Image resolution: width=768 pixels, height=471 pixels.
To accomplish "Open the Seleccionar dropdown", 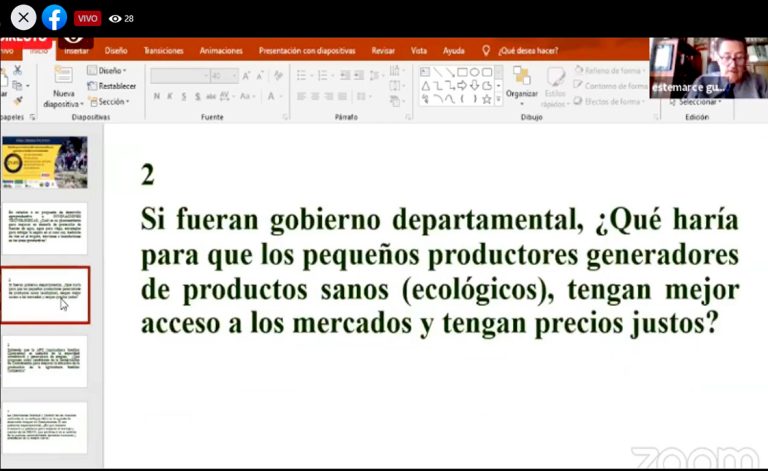I will click(x=696, y=102).
